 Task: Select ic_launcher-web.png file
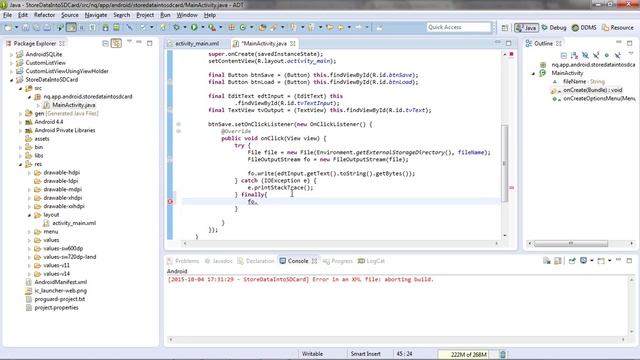[60, 291]
